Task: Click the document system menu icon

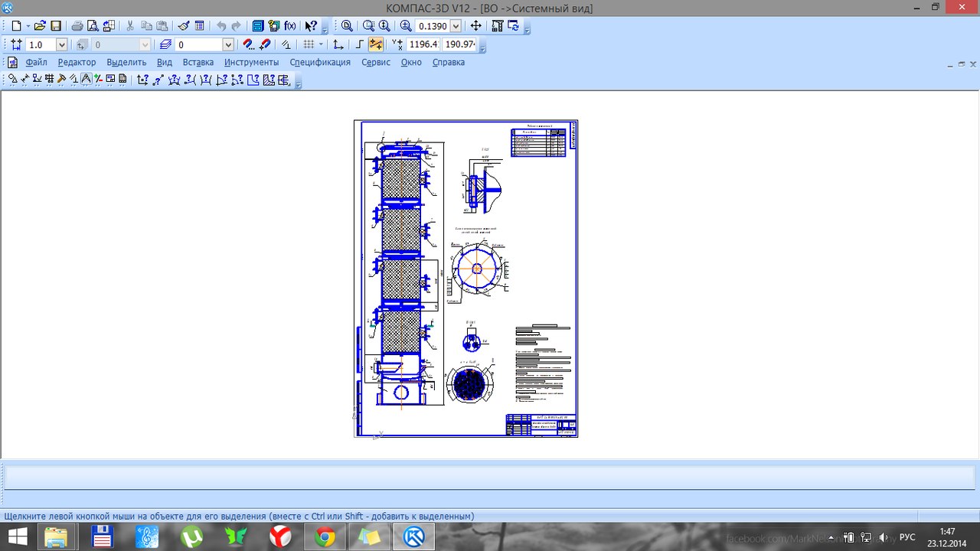Action: coord(12,62)
